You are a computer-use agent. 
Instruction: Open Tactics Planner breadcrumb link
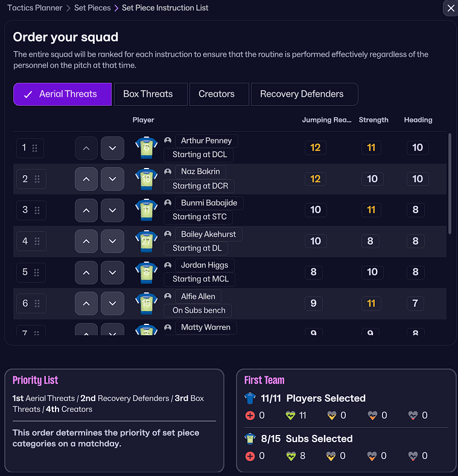[35, 8]
